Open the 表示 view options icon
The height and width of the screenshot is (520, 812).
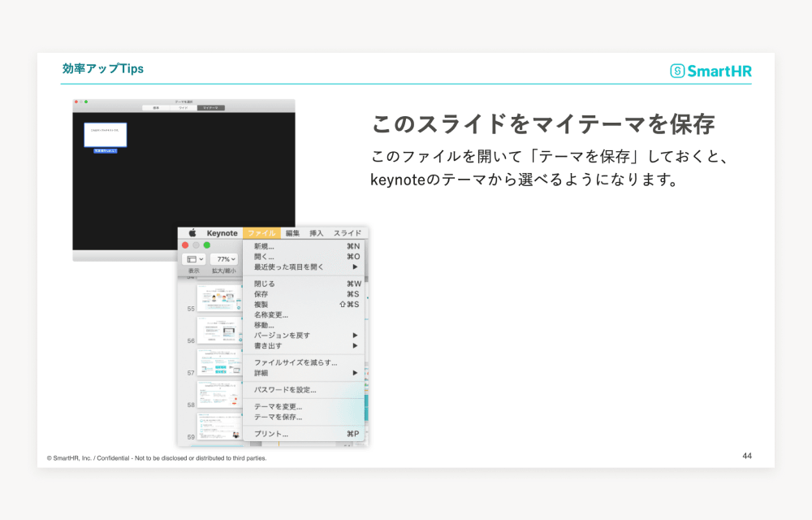click(x=194, y=258)
